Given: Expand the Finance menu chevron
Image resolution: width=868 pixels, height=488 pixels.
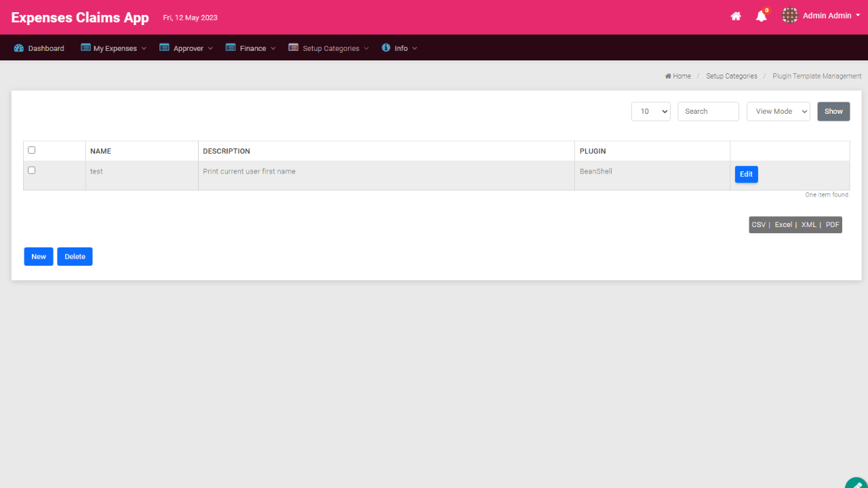Looking at the screenshot, I should (273, 49).
